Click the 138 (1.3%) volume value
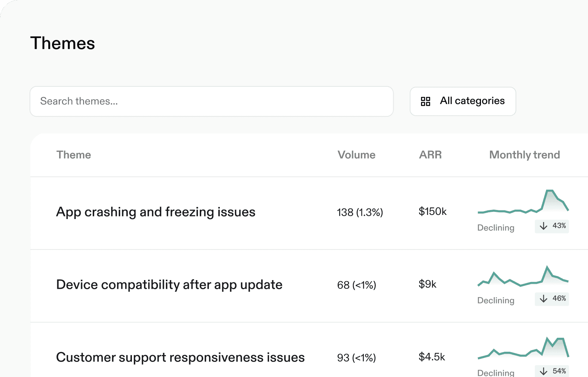The height and width of the screenshot is (377, 588). [x=360, y=213]
